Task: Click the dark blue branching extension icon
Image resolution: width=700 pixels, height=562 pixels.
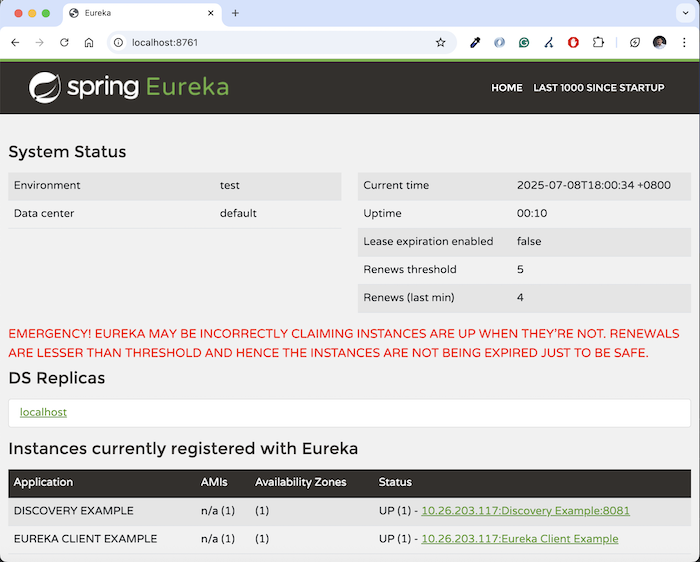Action: [549, 42]
